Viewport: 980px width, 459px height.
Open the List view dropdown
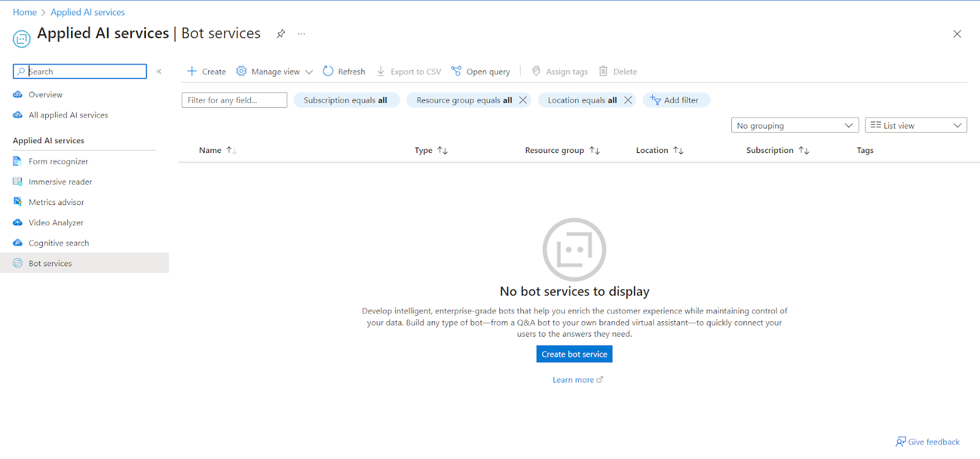(915, 125)
